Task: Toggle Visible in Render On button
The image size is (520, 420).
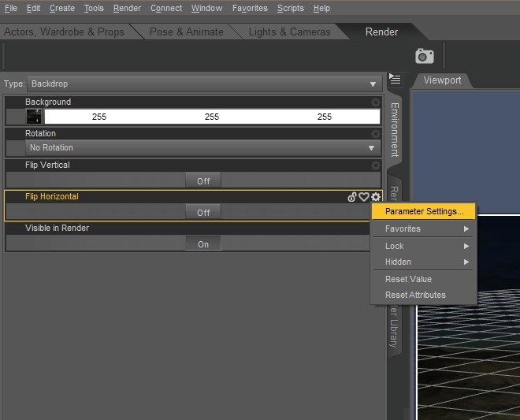Action: [203, 243]
